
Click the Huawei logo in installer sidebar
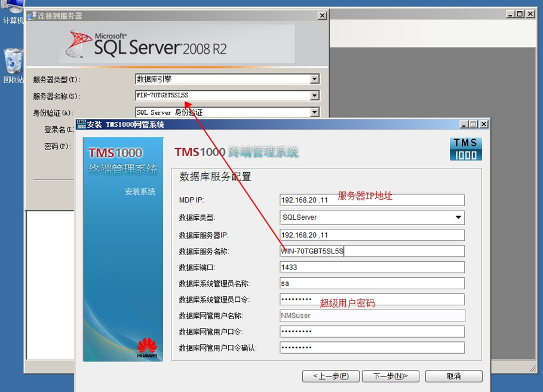click(x=147, y=348)
